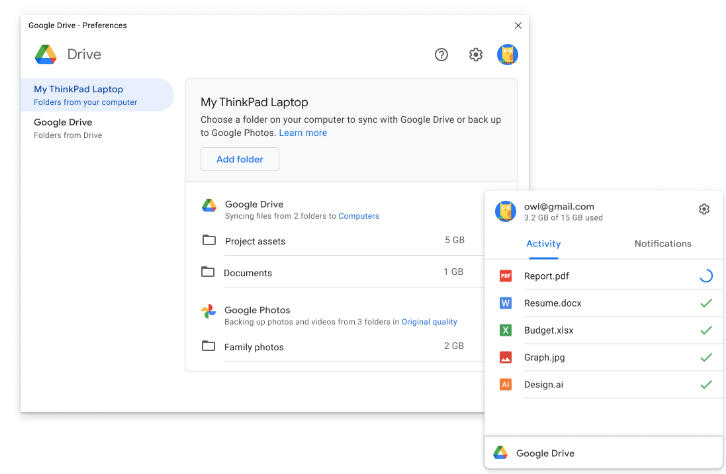Click the Graph.jpg image file icon
This screenshot has height=474, width=726.
(506, 357)
